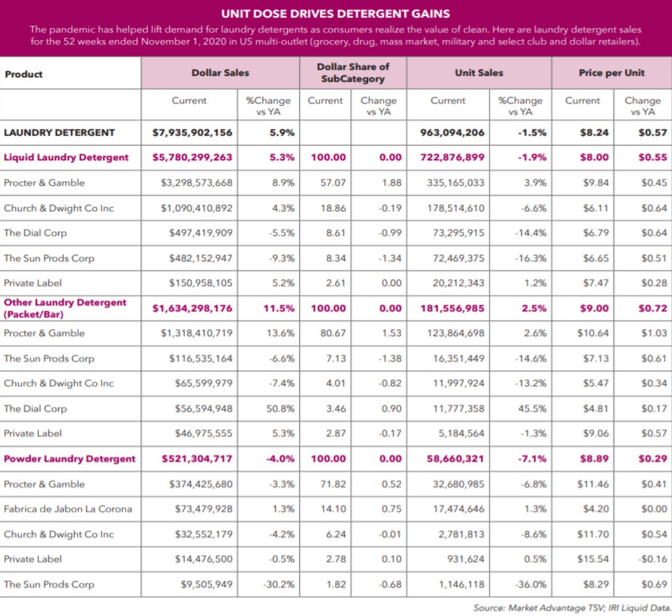Select the '73,295,915' unit sales cell
This screenshot has width=672, height=616.
pyautogui.click(x=458, y=233)
